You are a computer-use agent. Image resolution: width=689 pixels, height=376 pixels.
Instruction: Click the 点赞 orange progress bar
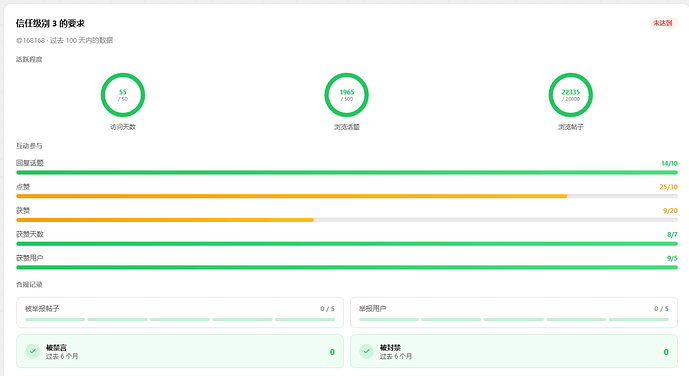click(347, 196)
